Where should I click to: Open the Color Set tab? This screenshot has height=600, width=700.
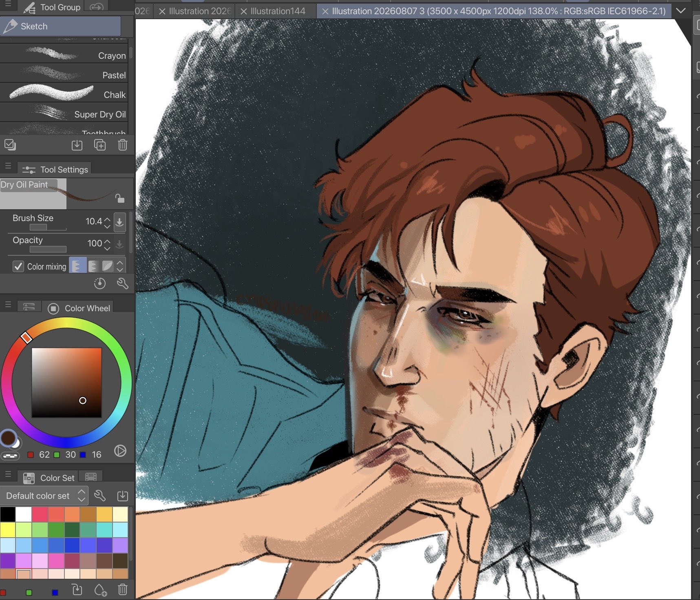click(49, 478)
